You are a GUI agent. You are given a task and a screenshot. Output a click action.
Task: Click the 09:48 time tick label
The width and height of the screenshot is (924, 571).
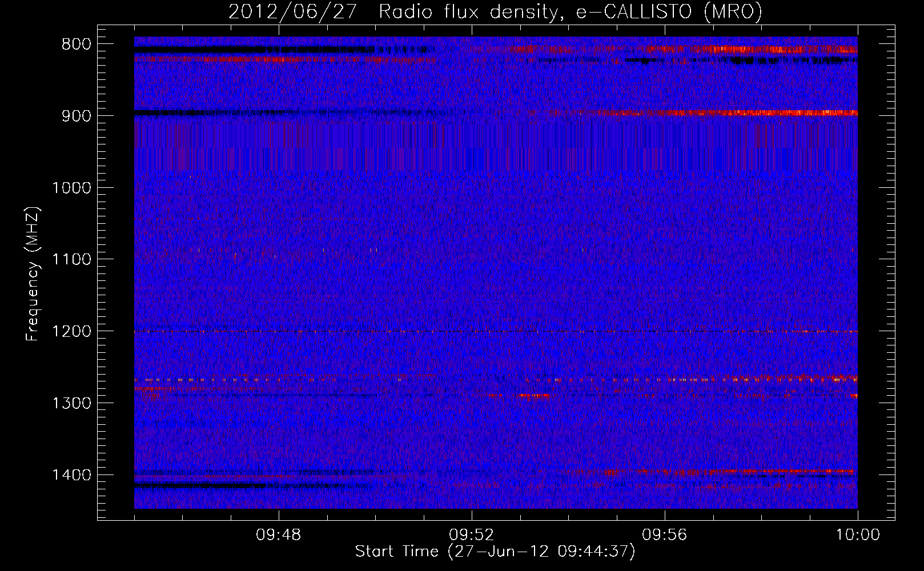(x=279, y=535)
